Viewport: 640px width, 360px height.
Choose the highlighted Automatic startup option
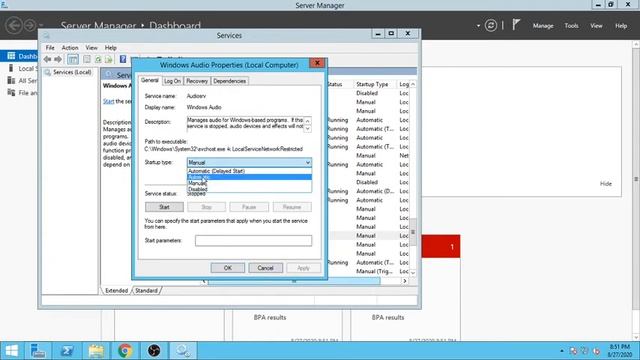tap(249, 177)
